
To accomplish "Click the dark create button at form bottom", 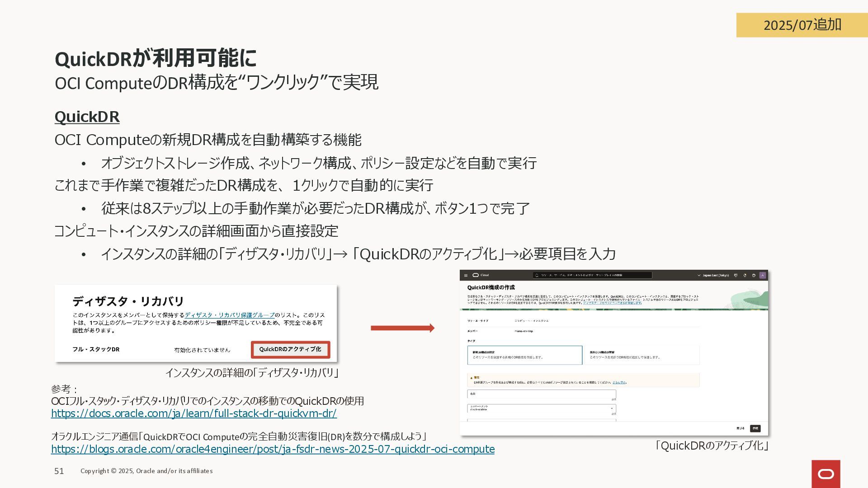I will pos(755,428).
